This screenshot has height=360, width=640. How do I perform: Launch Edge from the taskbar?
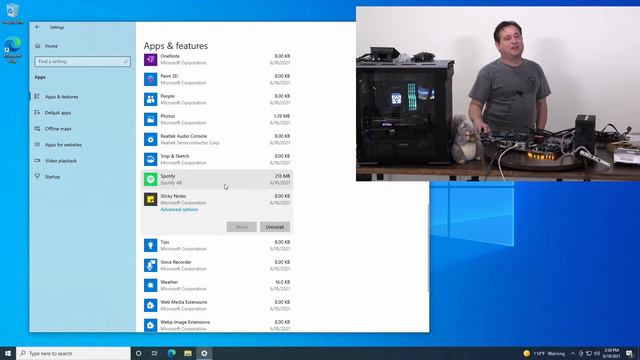(171, 353)
